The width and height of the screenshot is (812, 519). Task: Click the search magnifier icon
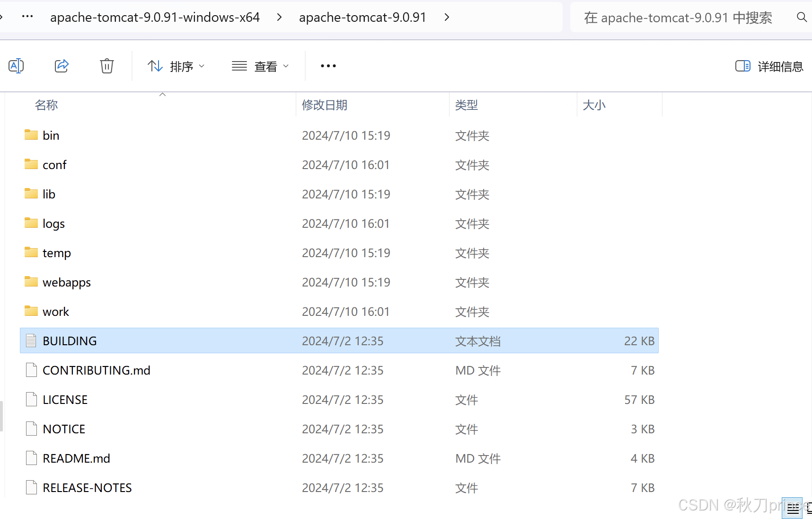point(802,17)
